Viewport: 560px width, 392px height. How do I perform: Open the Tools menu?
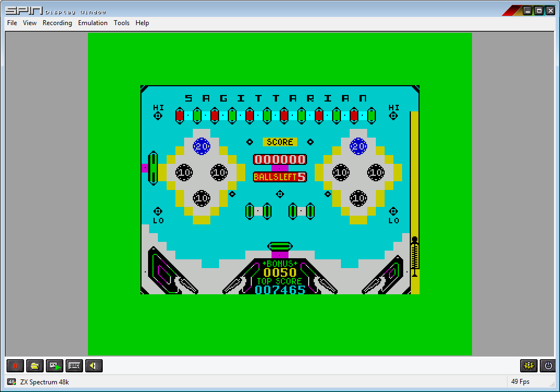(x=121, y=23)
